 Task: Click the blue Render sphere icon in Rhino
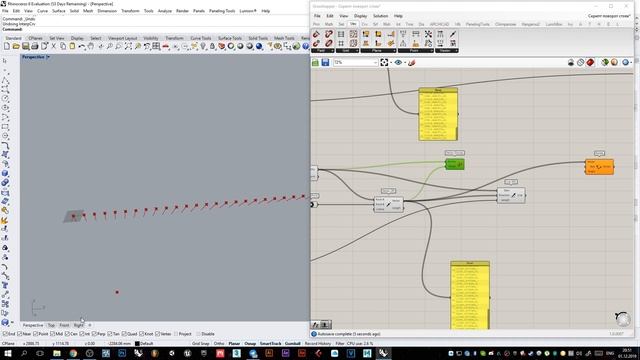point(259,47)
